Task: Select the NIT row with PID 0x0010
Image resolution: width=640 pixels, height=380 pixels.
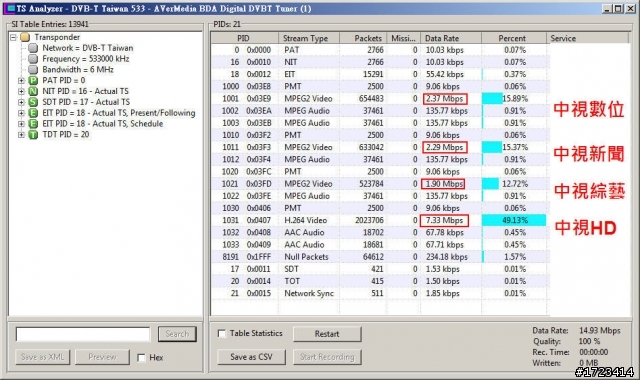Action: click(380, 62)
